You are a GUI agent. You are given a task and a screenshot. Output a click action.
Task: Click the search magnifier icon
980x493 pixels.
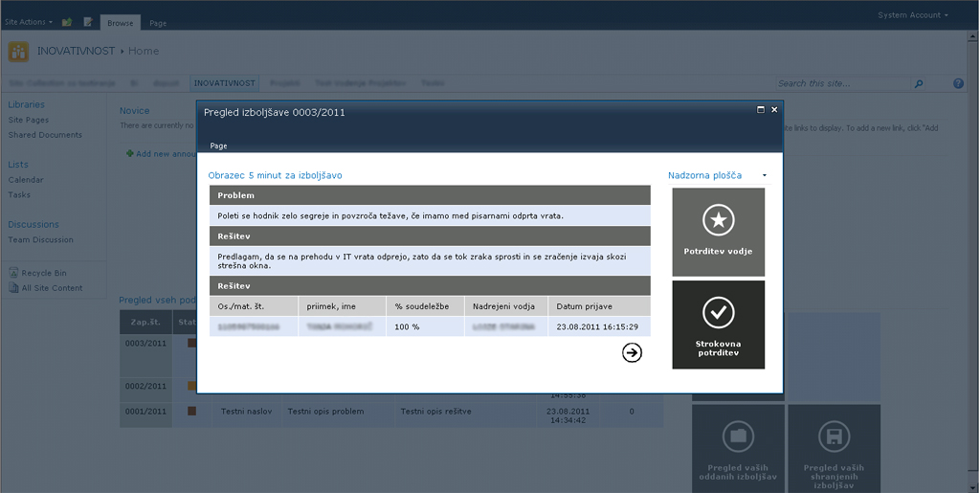[x=919, y=84]
